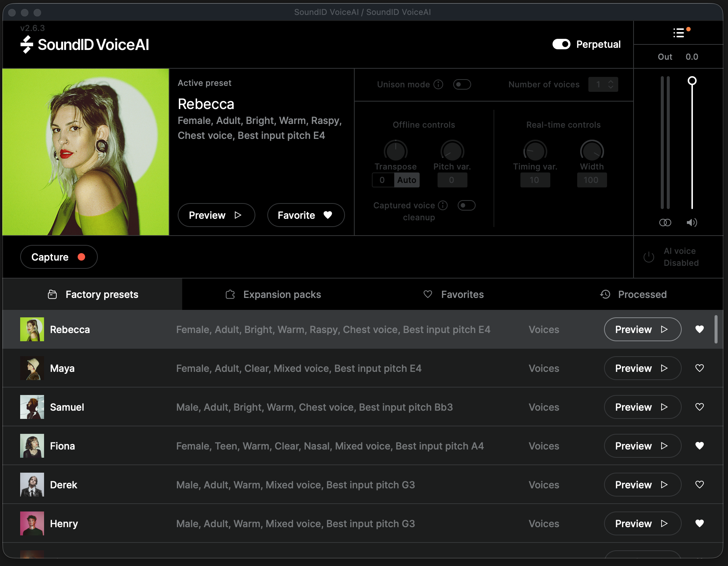
Task: Click the Transpose value field
Action: point(383,180)
